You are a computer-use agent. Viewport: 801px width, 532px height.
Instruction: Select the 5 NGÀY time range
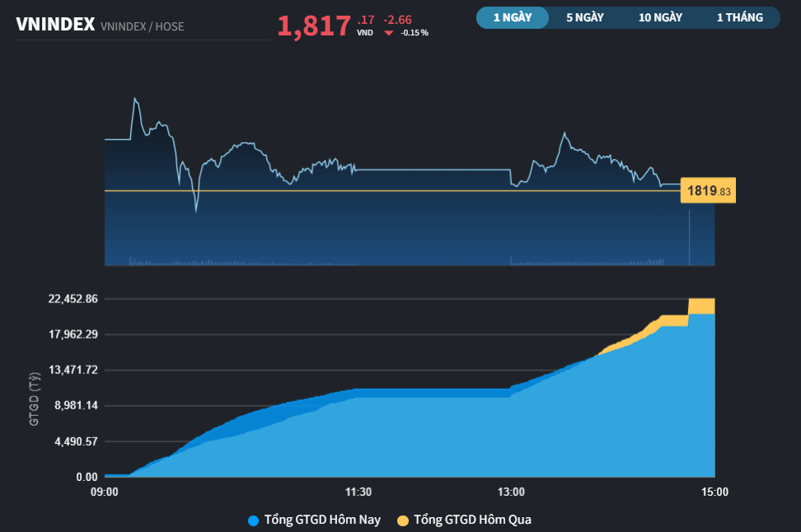tap(585, 17)
